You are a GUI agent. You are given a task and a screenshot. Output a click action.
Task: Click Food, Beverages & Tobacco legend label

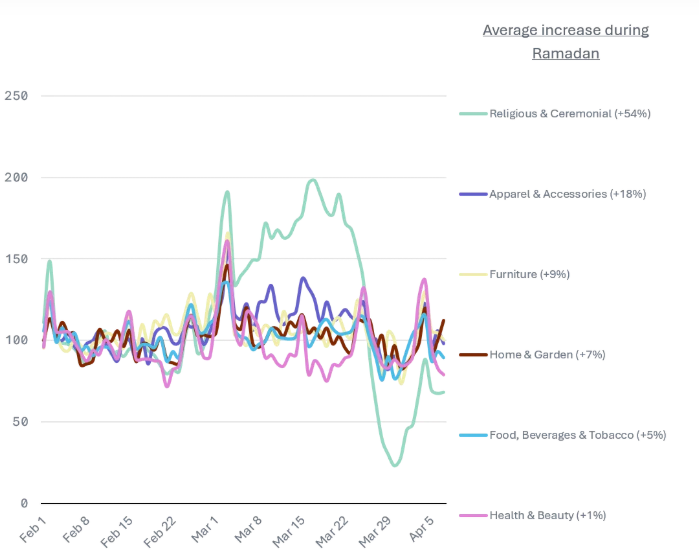coord(577,435)
